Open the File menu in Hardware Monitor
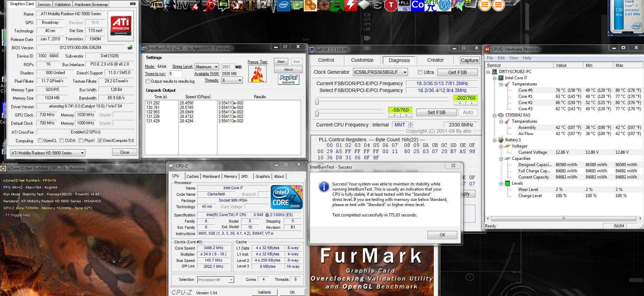 [x=490, y=58]
